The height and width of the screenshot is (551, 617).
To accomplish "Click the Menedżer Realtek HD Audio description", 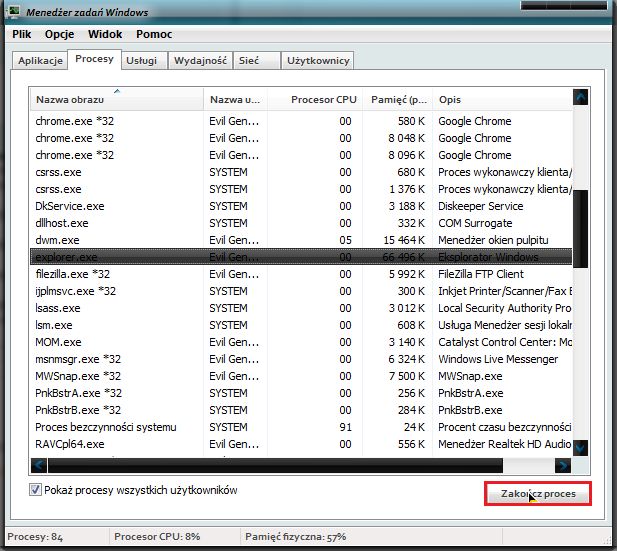I will pos(504,444).
